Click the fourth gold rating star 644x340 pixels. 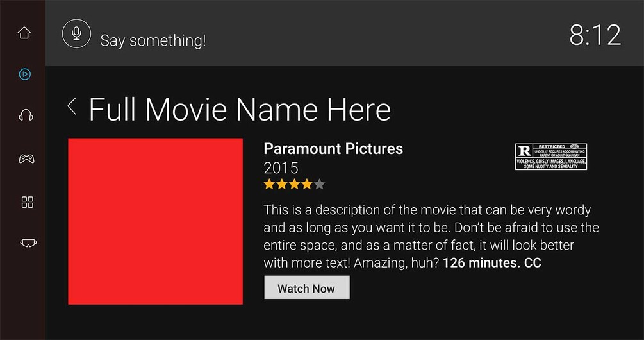pyautogui.click(x=307, y=185)
